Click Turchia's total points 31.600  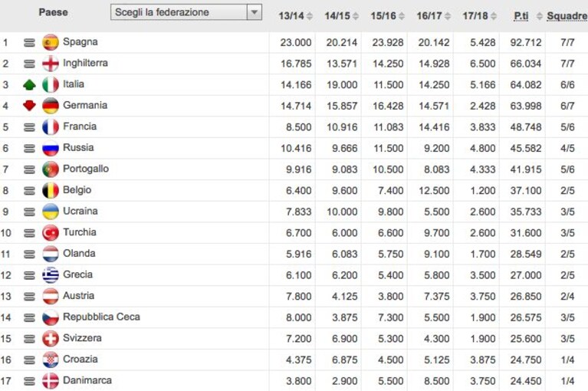pyautogui.click(x=526, y=233)
